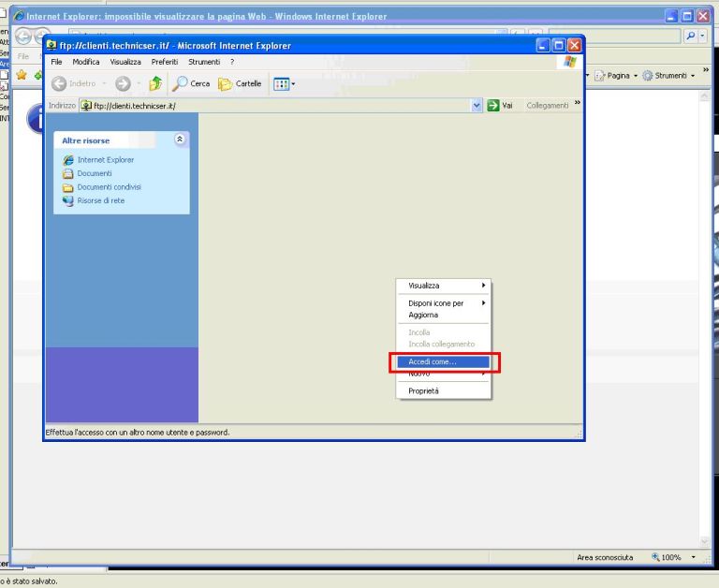The image size is (719, 588).
Task: Open Documenti in Altre risorse
Action: click(x=95, y=173)
